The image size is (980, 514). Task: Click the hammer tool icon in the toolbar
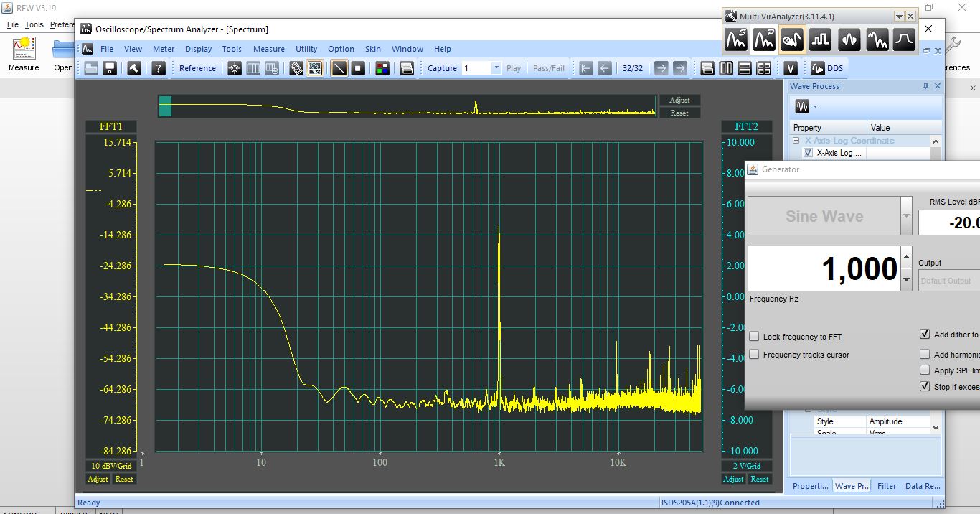[134, 68]
